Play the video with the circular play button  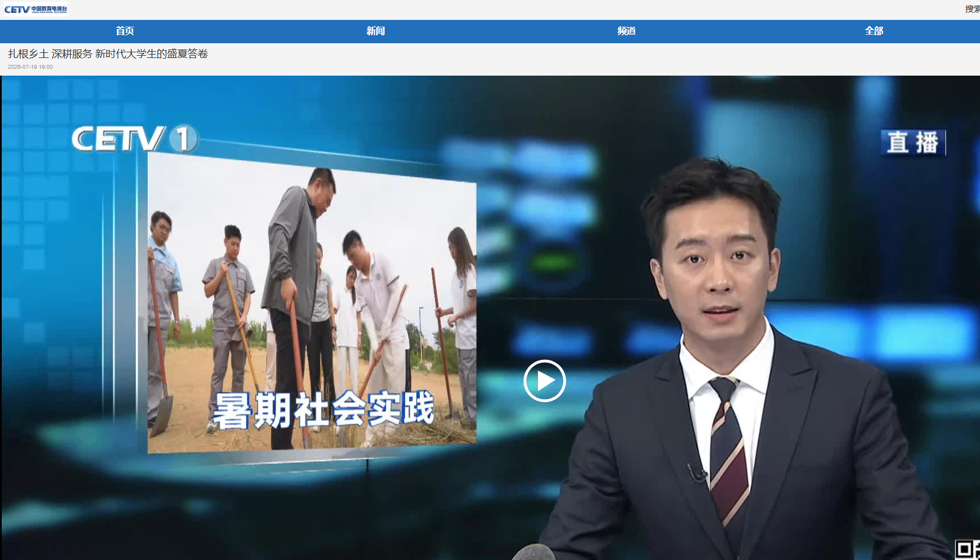pyautogui.click(x=544, y=381)
